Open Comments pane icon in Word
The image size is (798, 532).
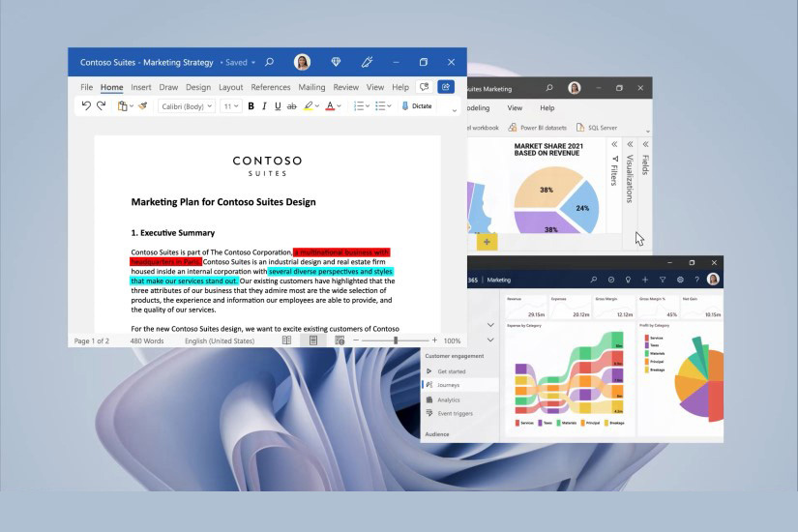point(424,87)
